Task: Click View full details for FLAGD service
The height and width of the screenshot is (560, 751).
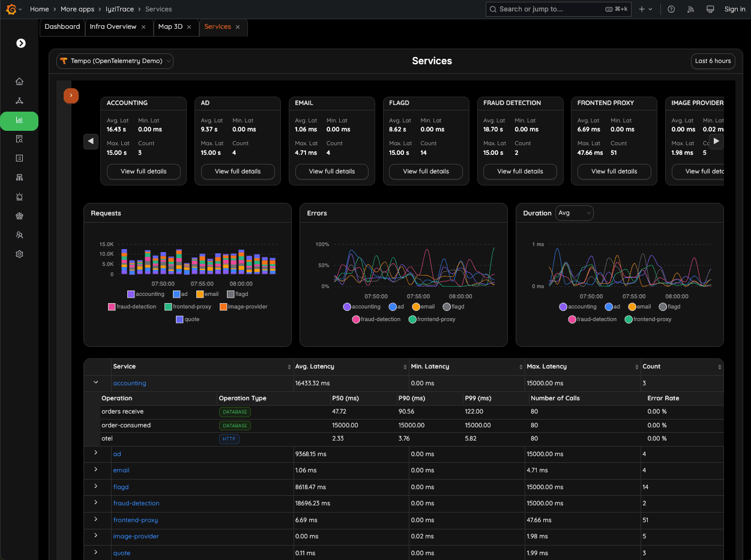Action: click(426, 171)
